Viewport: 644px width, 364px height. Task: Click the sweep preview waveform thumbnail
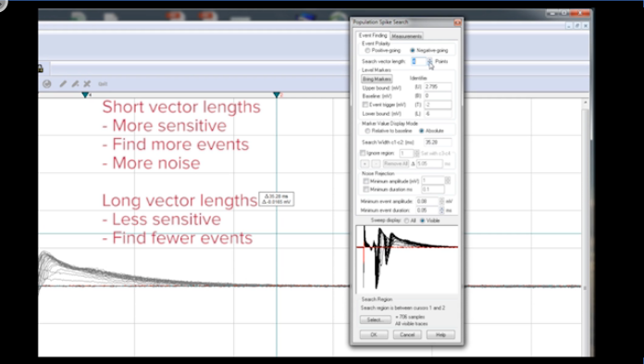406,259
